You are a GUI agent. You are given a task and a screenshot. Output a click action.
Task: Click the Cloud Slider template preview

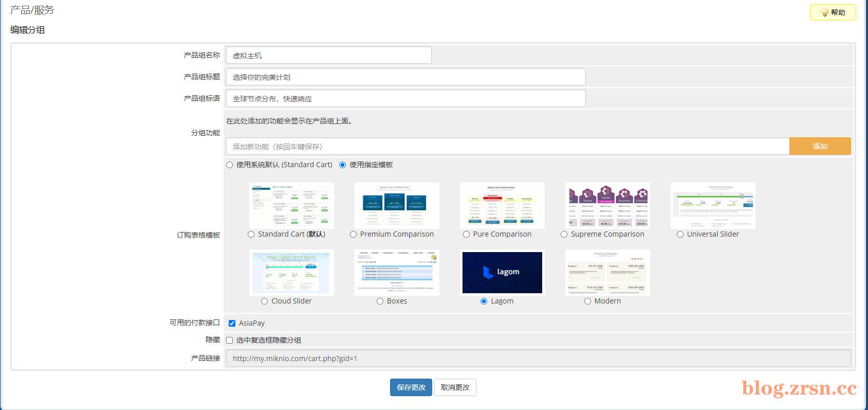point(291,273)
